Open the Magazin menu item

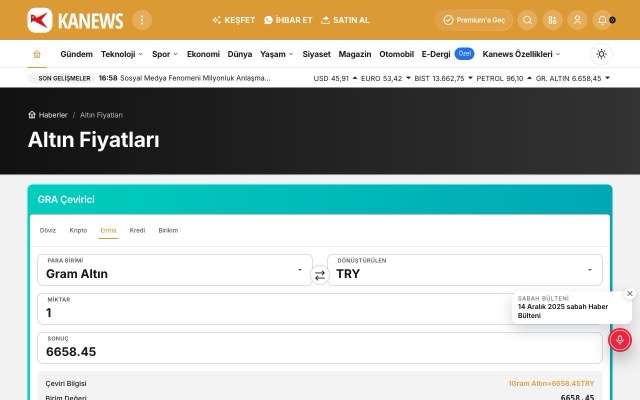[355, 54]
